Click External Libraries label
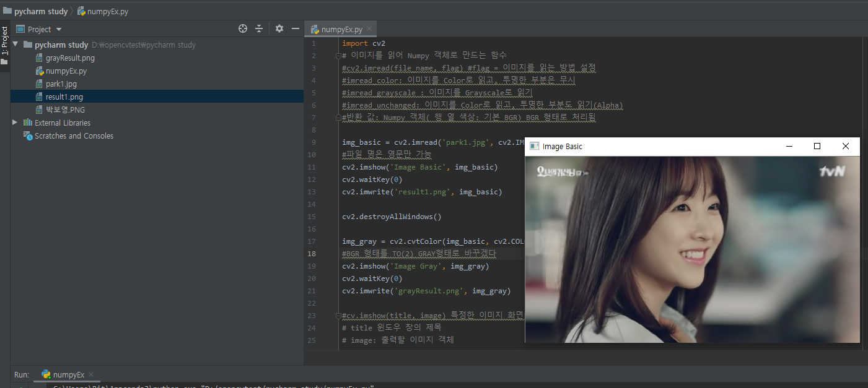The height and width of the screenshot is (388, 868). point(63,123)
